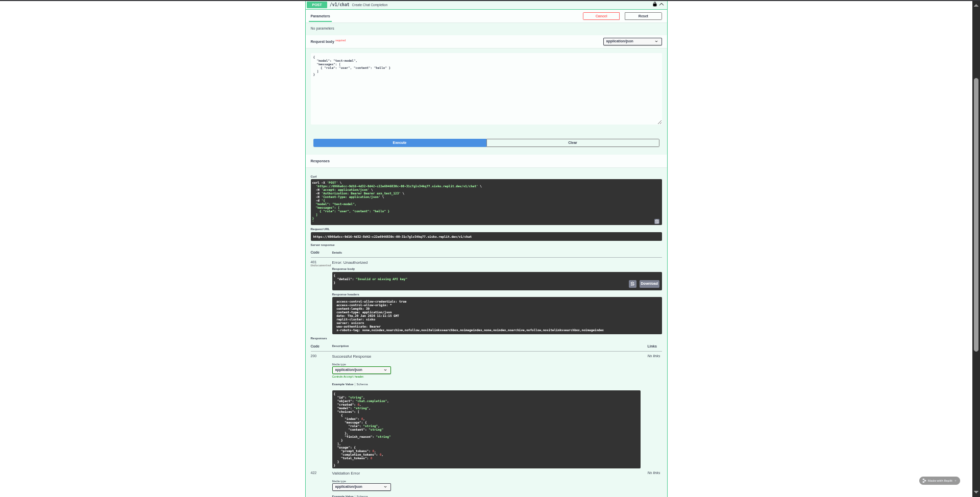This screenshot has height=497, width=980.
Task: Download the response body
Action: (649, 284)
